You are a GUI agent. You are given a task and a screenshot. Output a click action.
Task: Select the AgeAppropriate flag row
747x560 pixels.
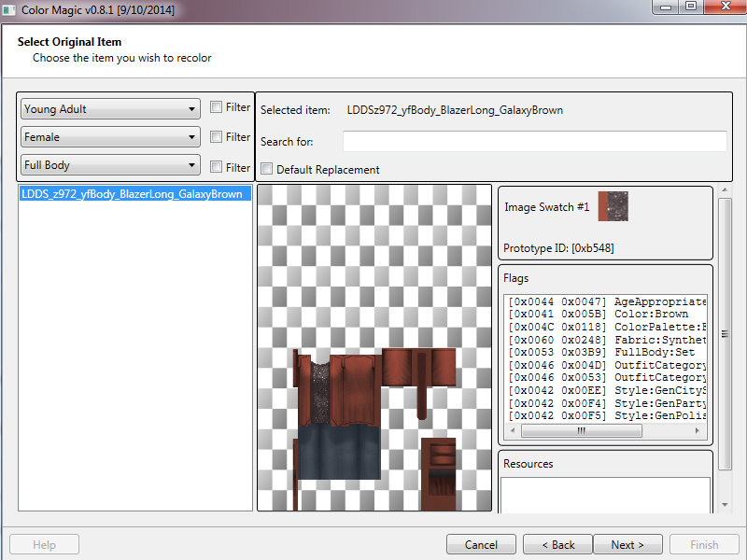coord(606,301)
